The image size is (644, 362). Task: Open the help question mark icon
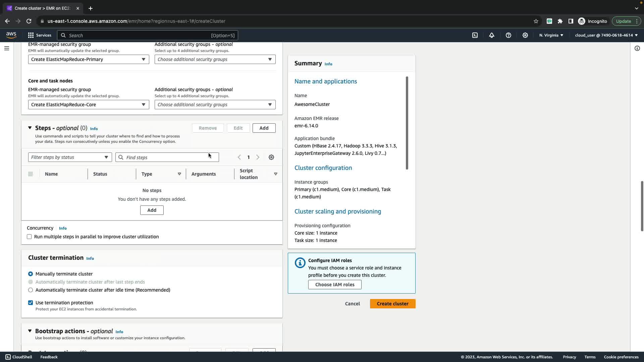click(x=508, y=35)
